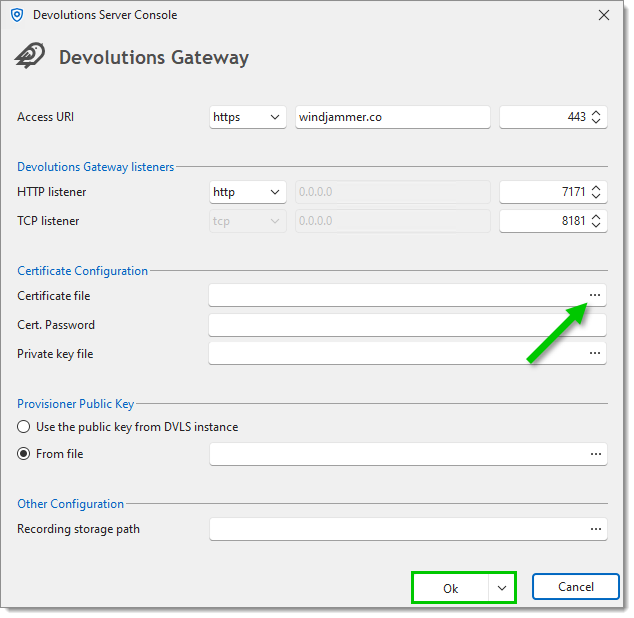
Task: Click the HTTP listener port 7171 field
Action: pyautogui.click(x=553, y=192)
